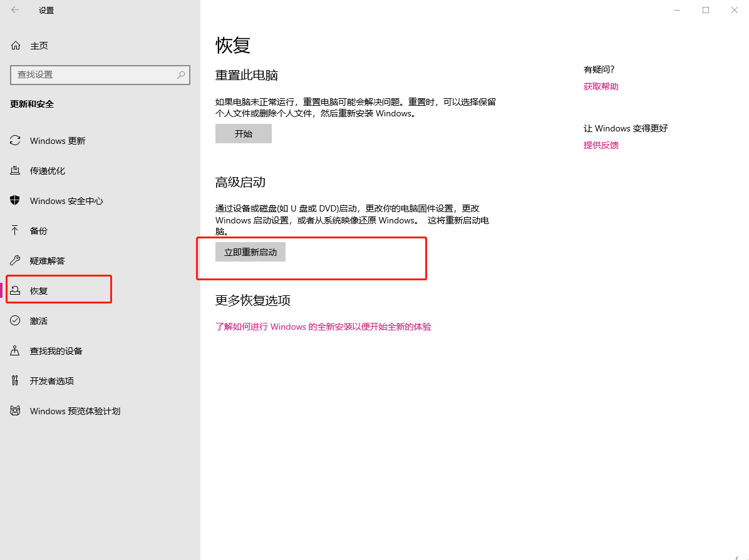Click the Home icon beside 主页
This screenshot has height=560, width=749.
[x=16, y=46]
